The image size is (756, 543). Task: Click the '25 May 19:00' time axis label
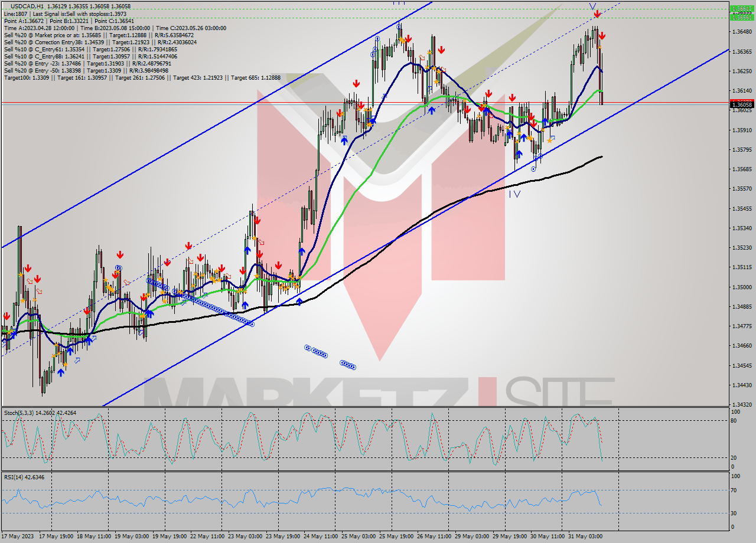pos(397,537)
